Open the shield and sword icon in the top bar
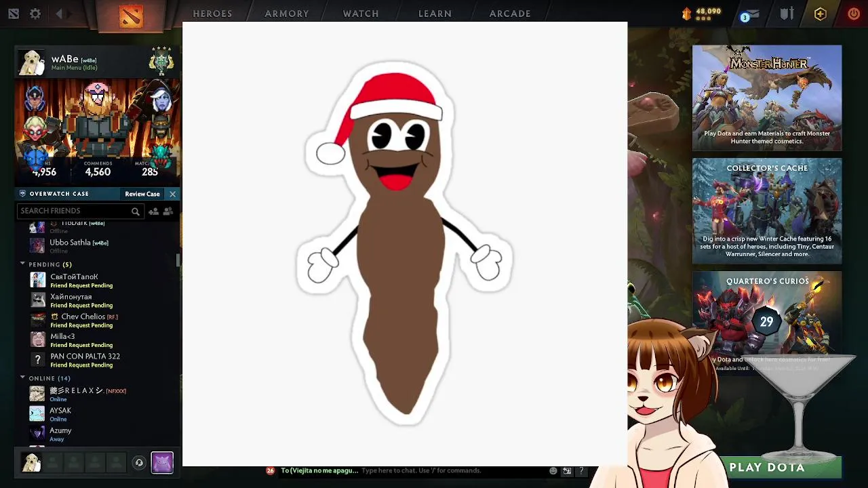Viewport: 868px width, 488px height. coord(787,14)
